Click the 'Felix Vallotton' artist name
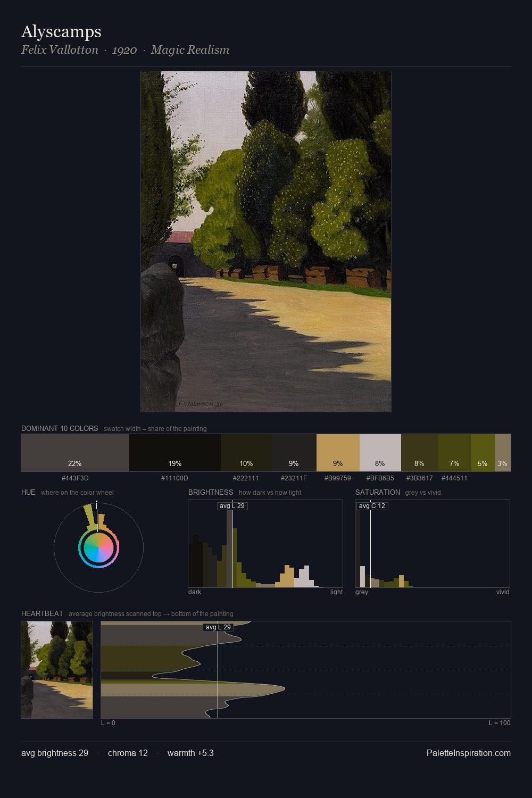 coord(60,50)
